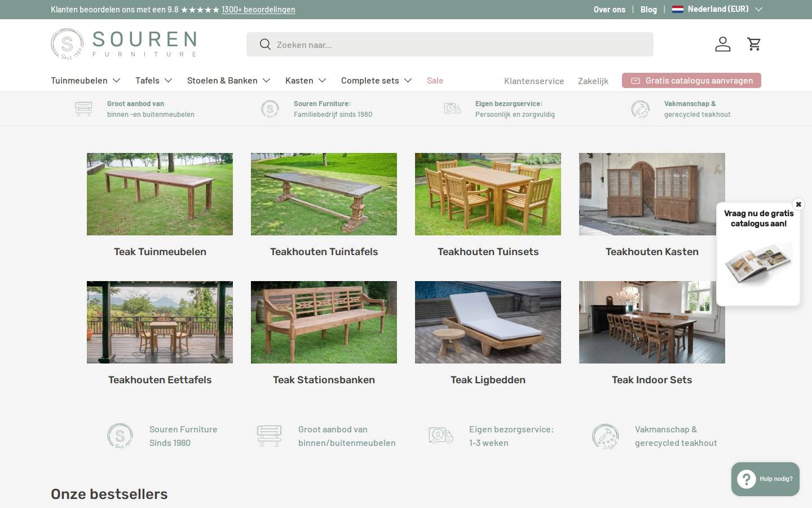Open the Blog link
The image size is (812, 508).
point(648,10)
